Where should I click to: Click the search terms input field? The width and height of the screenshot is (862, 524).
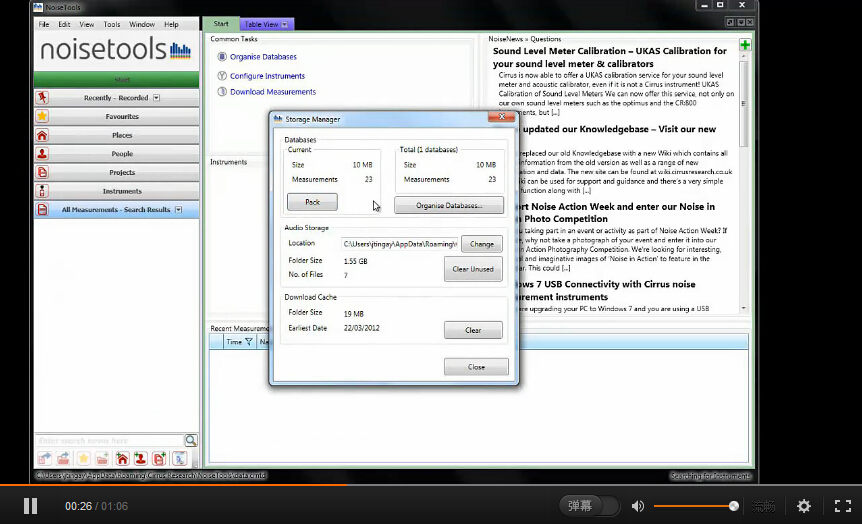click(110, 440)
